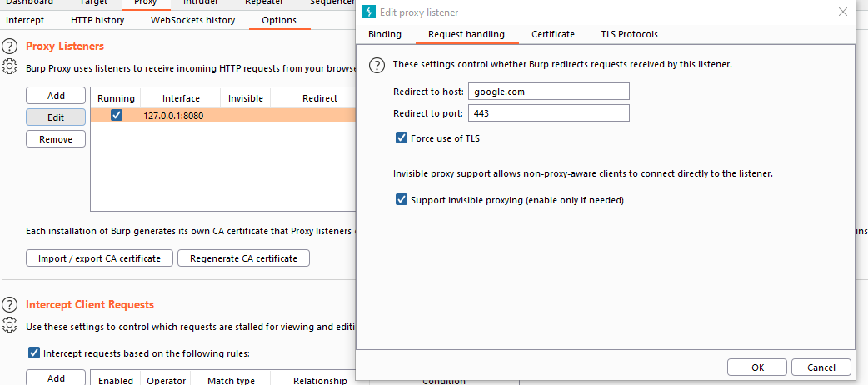Select the Options sub-tab
The width and height of the screenshot is (868, 385).
coord(279,21)
